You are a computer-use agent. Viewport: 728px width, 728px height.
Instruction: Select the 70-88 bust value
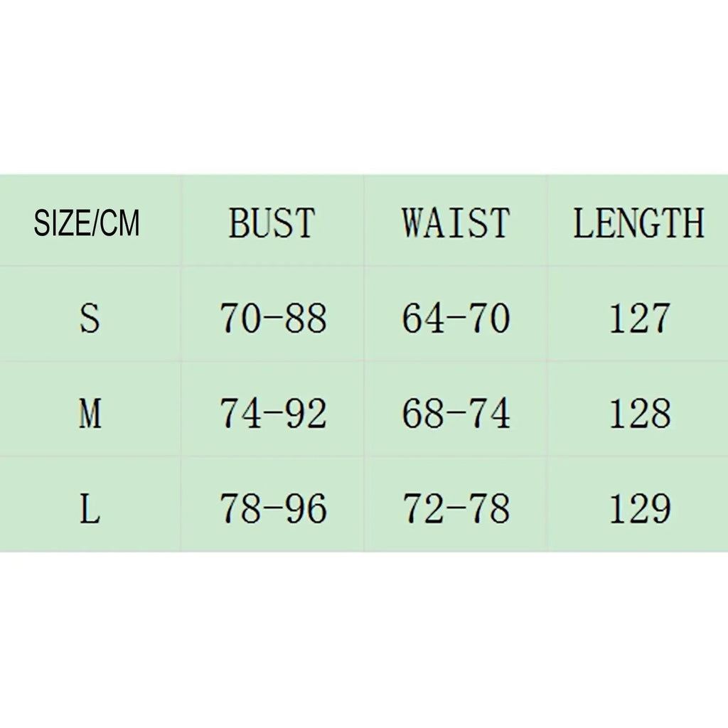click(273, 318)
